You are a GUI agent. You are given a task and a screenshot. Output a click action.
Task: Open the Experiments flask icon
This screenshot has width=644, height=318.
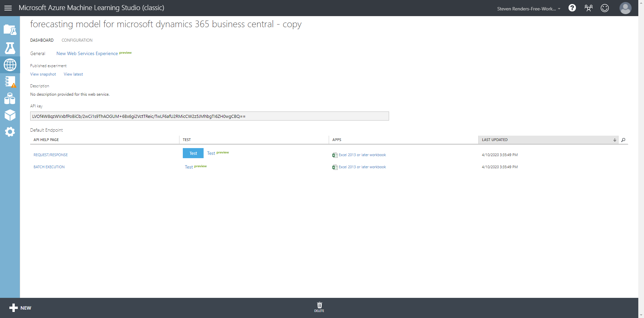10,48
